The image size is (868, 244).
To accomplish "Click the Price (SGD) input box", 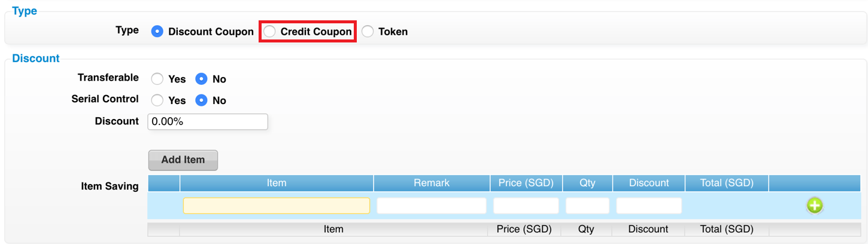I will [526, 206].
